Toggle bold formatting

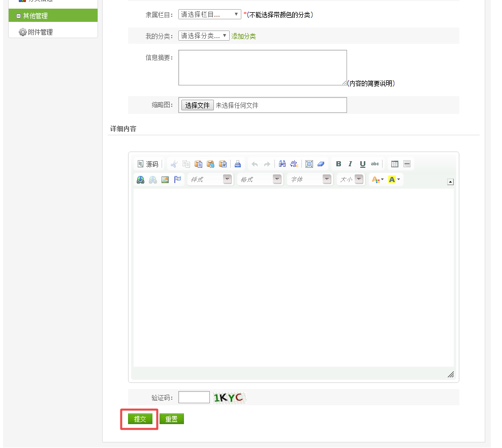[338, 164]
